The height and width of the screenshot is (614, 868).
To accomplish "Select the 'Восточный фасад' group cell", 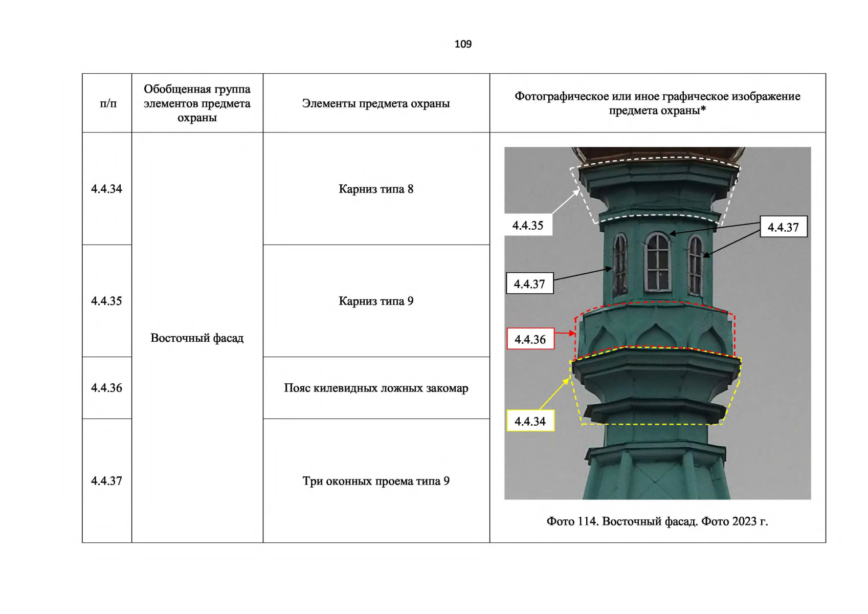I will click(197, 338).
